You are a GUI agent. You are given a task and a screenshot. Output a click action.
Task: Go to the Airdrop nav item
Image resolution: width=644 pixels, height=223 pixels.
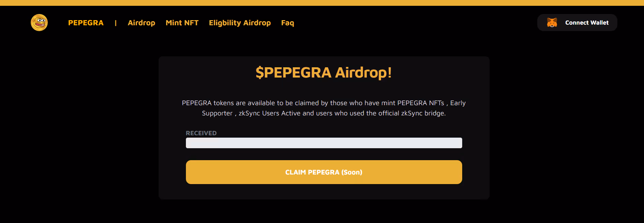141,23
